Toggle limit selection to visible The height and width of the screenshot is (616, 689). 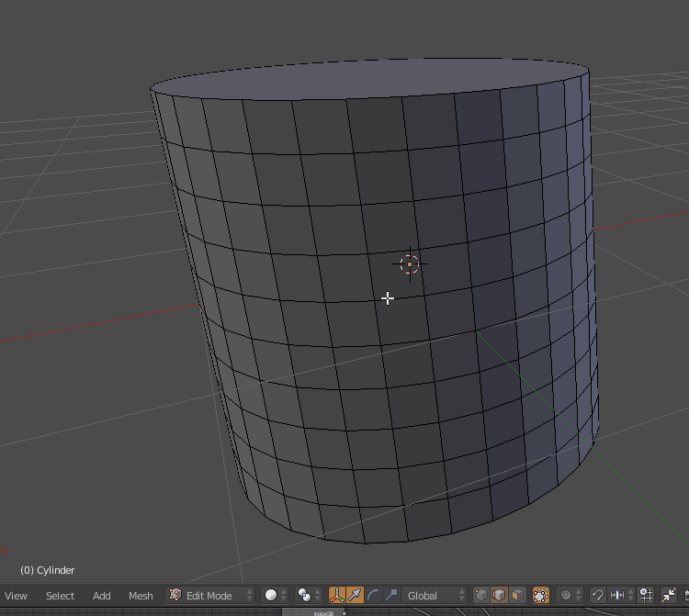(541, 596)
